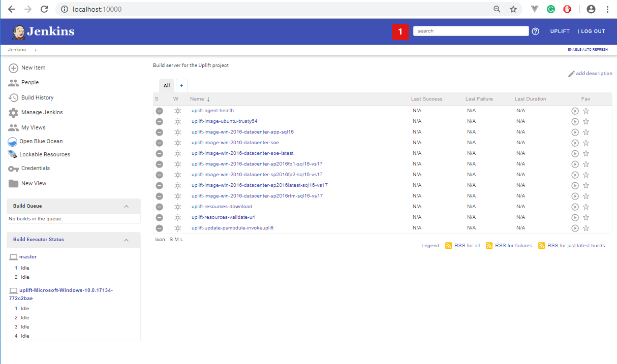Click the New View folder icon
The width and height of the screenshot is (617, 364).
point(14,183)
